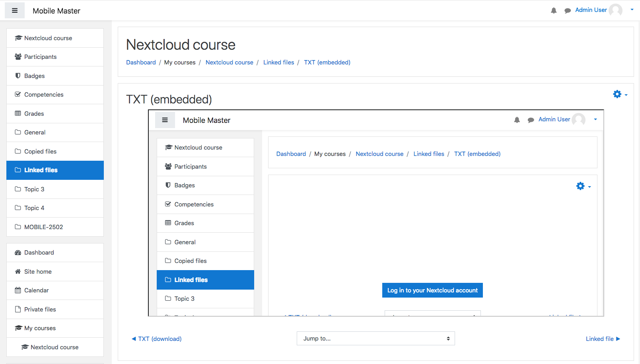Open Competencies in embedded sidebar

pyautogui.click(x=205, y=204)
